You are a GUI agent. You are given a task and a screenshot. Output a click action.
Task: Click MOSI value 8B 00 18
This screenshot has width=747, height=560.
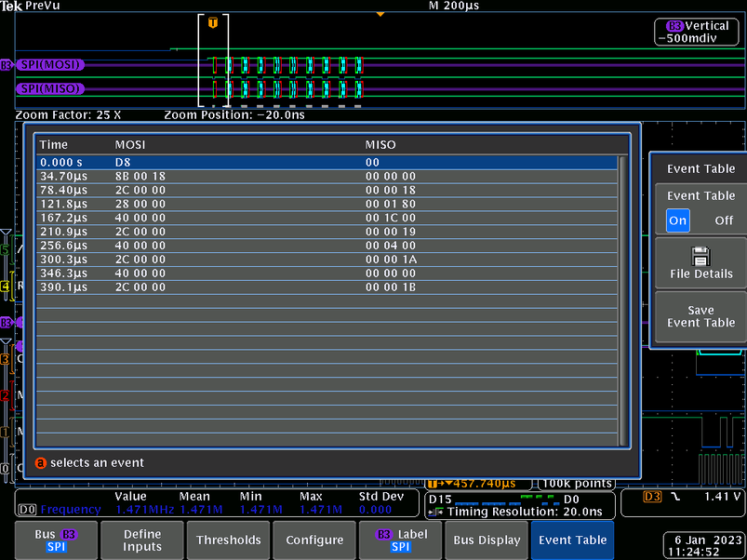tap(140, 176)
